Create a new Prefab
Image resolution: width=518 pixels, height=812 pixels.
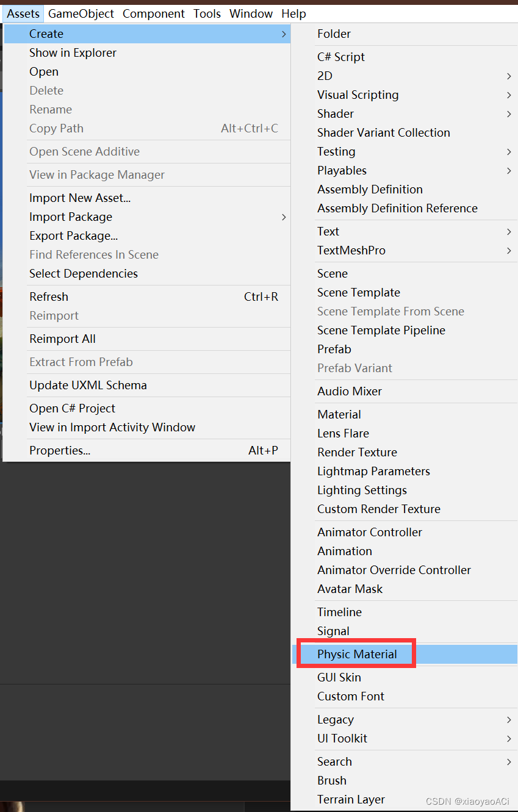(405, 349)
